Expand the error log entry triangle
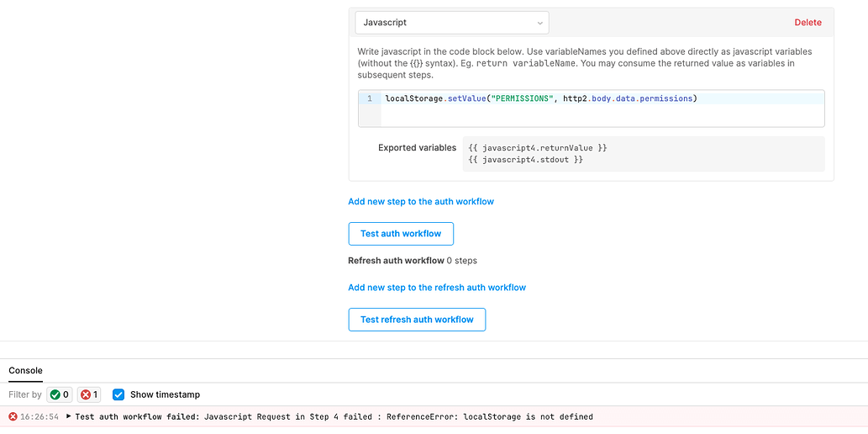 (x=68, y=416)
